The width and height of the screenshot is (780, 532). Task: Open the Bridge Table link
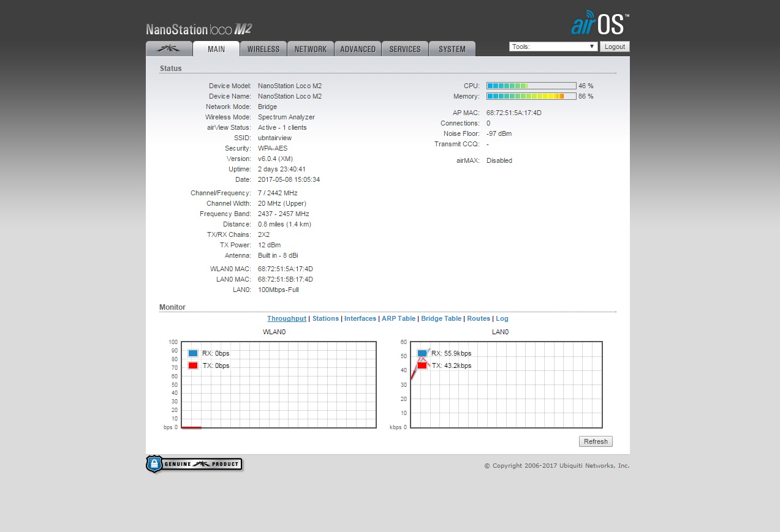pos(441,318)
